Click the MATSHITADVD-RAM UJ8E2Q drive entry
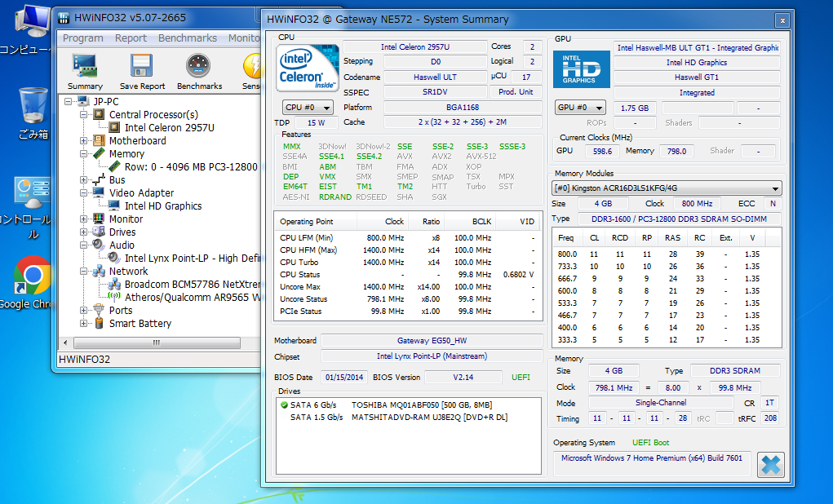 click(x=429, y=418)
